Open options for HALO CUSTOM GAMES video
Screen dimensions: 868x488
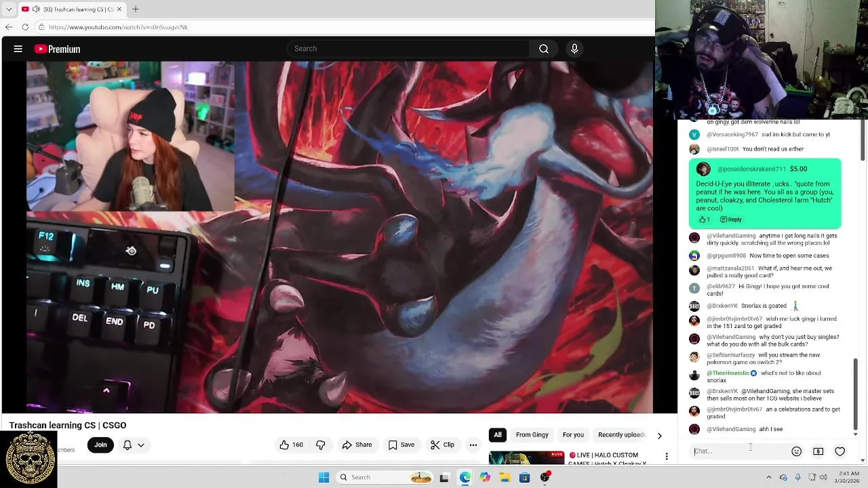pos(667,456)
